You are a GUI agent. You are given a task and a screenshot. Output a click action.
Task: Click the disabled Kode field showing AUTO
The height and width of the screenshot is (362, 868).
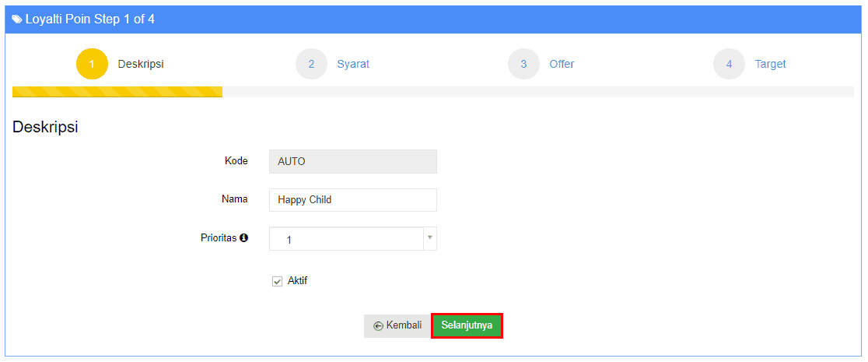point(353,161)
